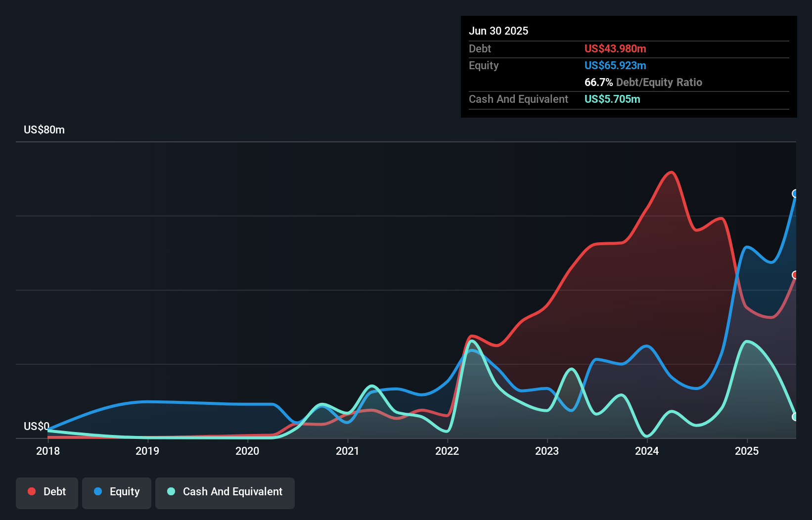Click the US$80m gridline label
812x520 pixels.
tap(44, 130)
